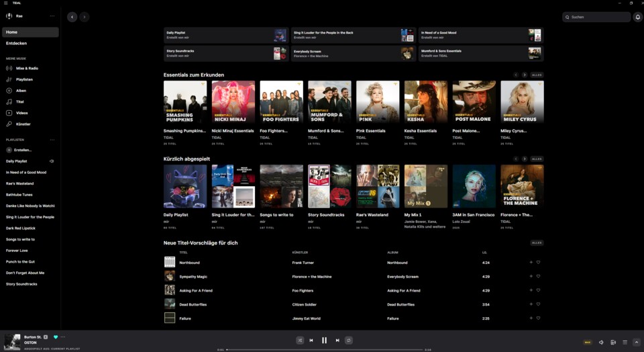The width and height of the screenshot is (644, 352).
Task: Show next Kürzlich abgespielt items
Action: coord(525,159)
